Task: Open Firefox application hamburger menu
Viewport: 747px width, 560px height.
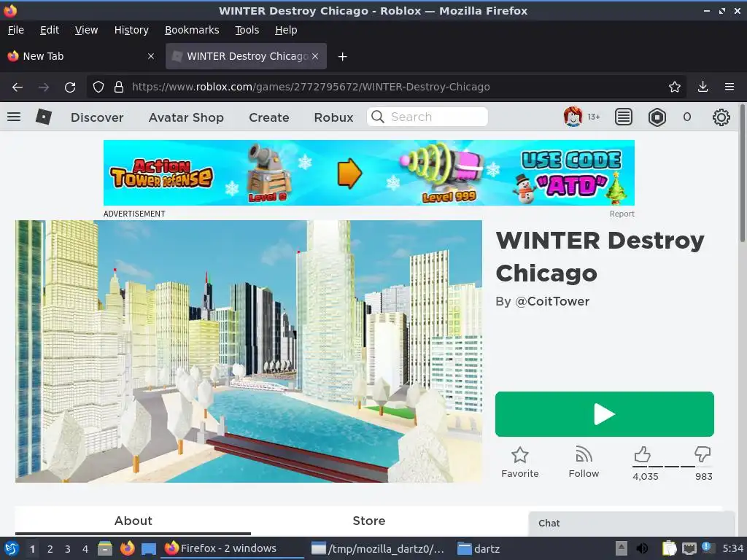Action: 729,87
